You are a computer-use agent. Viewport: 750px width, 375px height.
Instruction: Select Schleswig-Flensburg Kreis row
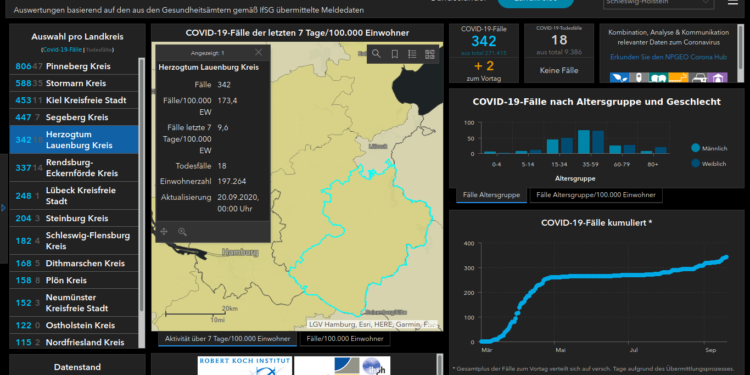tap(74, 241)
